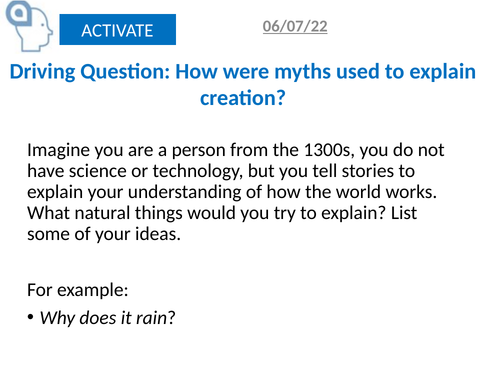Click the underlined date 06/07/22
Screen dimensions: 500x375
(295, 26)
